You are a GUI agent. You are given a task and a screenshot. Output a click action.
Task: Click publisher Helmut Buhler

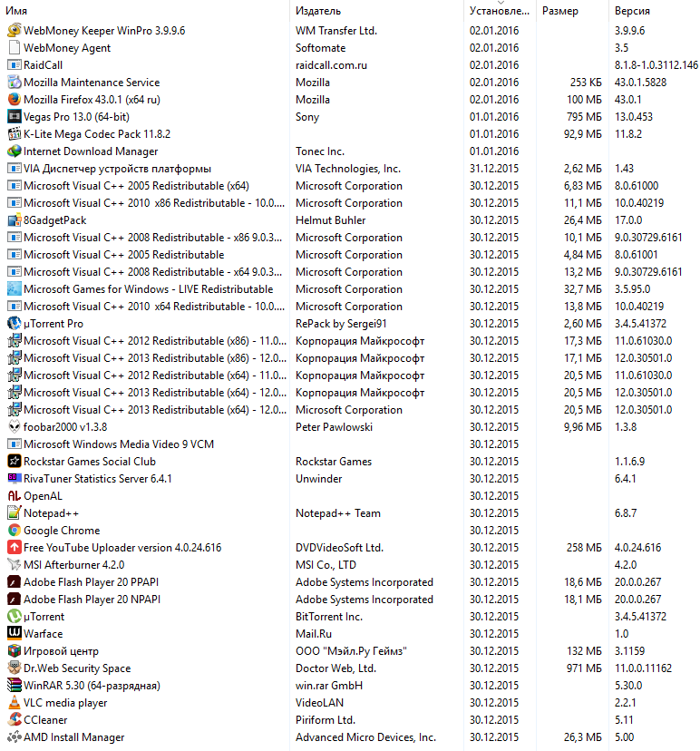pos(330,220)
